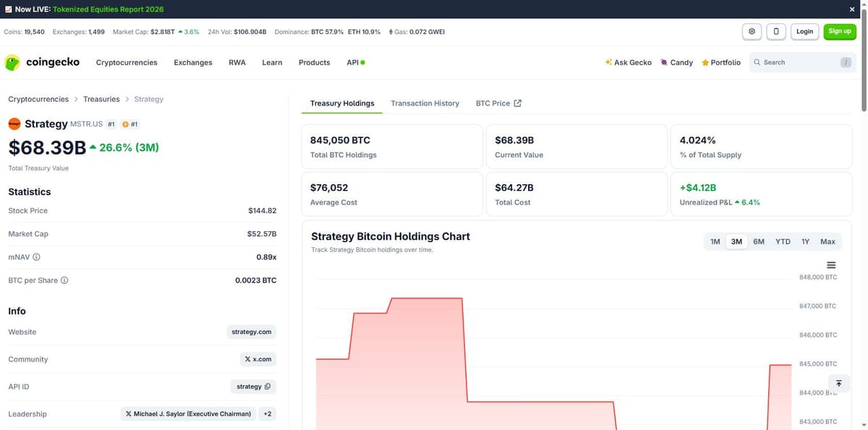
Task: Click Gas 0.072 GWEI indicator
Action: [x=417, y=32]
